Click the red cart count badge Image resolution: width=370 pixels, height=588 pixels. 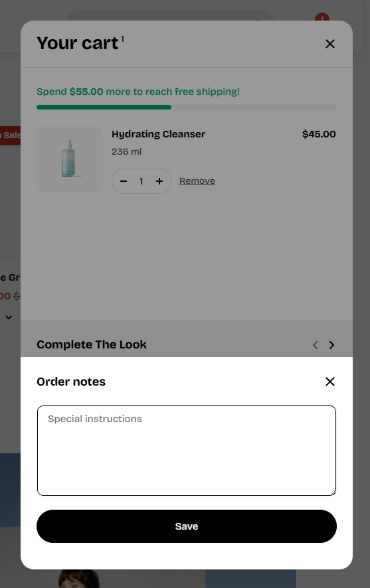(x=322, y=18)
